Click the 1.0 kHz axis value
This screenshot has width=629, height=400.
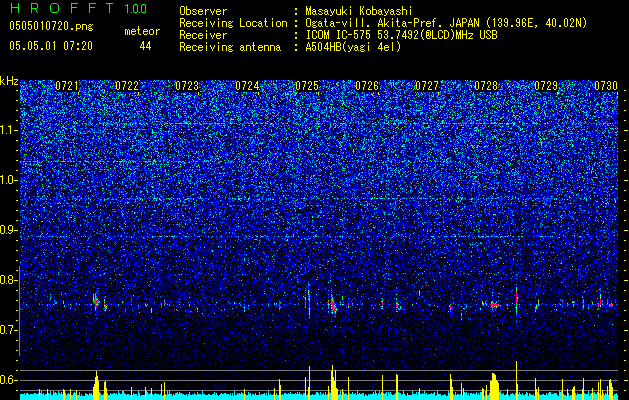coord(9,180)
